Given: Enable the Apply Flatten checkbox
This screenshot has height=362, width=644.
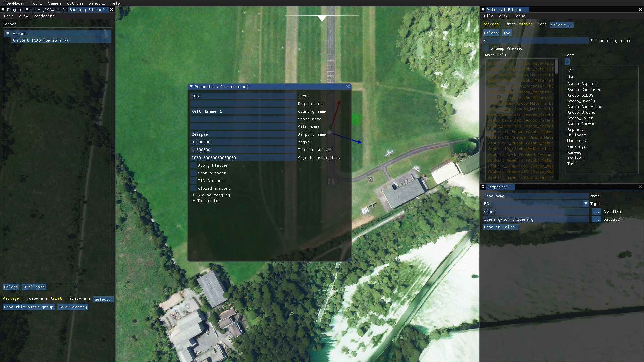Looking at the screenshot, I should 193,165.
